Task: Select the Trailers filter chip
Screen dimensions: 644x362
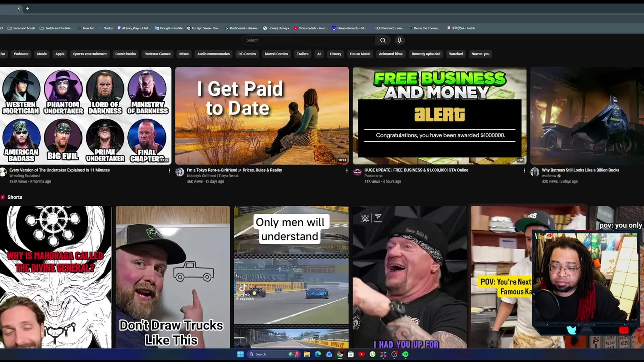Action: (x=302, y=54)
